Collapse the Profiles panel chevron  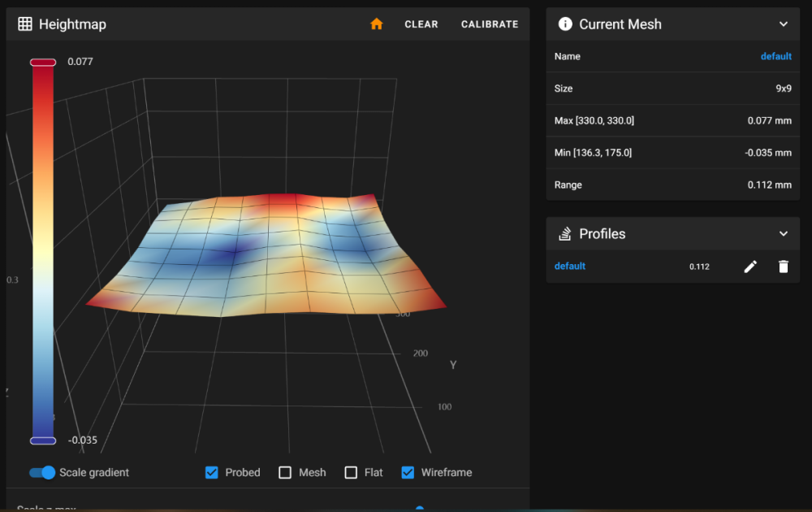tap(784, 234)
